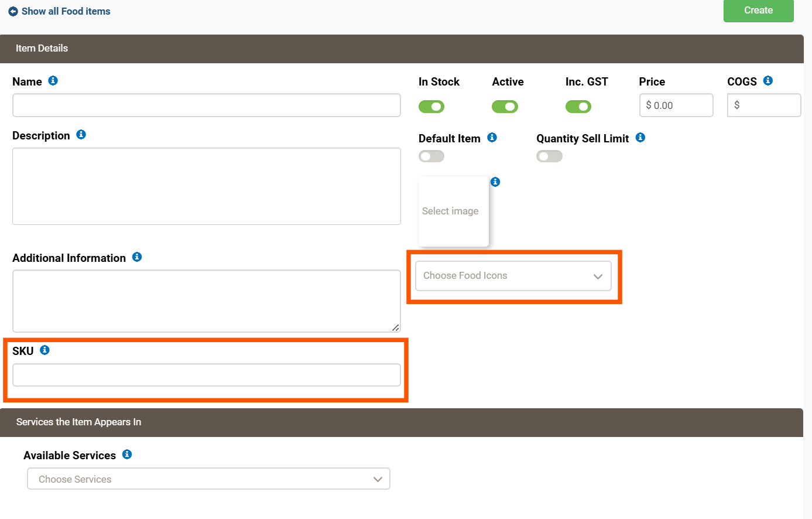The height and width of the screenshot is (519, 812).
Task: Expand the Choose Services dropdown
Action: pyautogui.click(x=208, y=479)
